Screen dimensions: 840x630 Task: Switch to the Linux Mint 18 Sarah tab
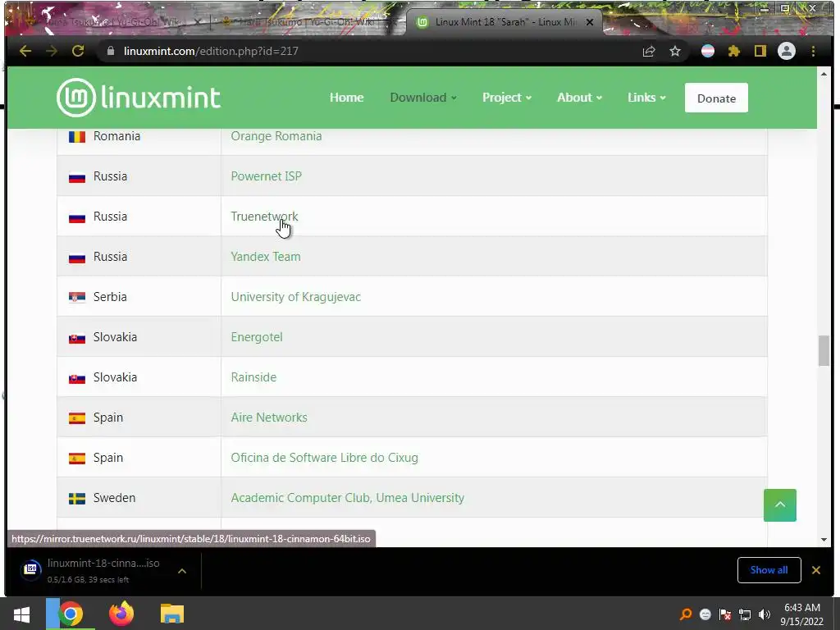pyautogui.click(x=504, y=22)
